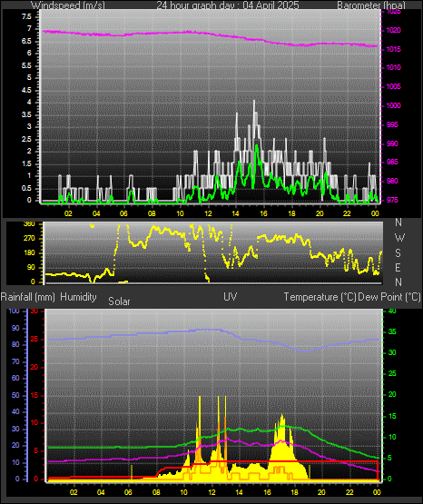The image size is (423, 504).
Task: Select the Humidity label
Action: (78, 297)
